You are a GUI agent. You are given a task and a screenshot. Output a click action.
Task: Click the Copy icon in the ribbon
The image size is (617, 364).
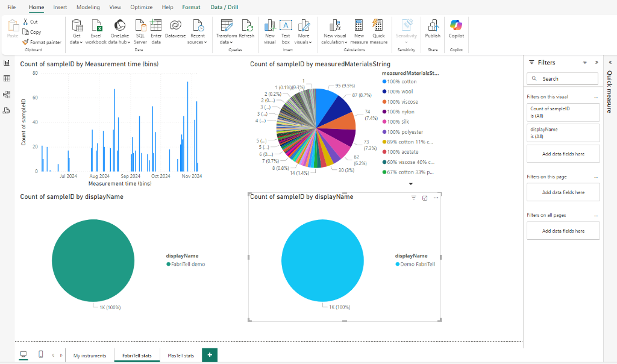(25, 32)
